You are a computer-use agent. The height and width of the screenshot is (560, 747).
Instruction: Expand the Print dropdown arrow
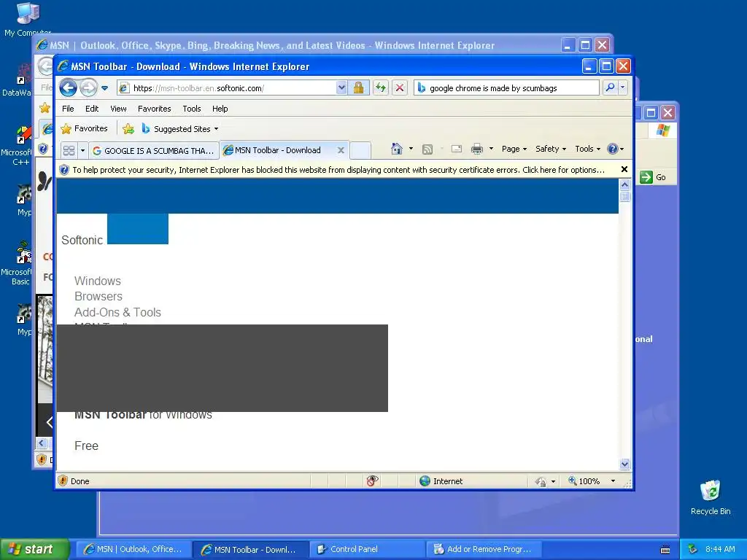tap(491, 149)
